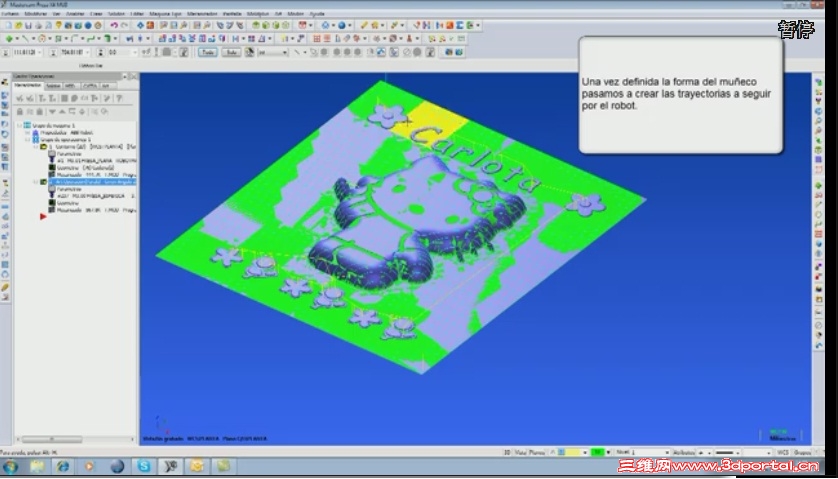Click Atributos in the status bar
This screenshot has width=838, height=479.
[684, 452]
